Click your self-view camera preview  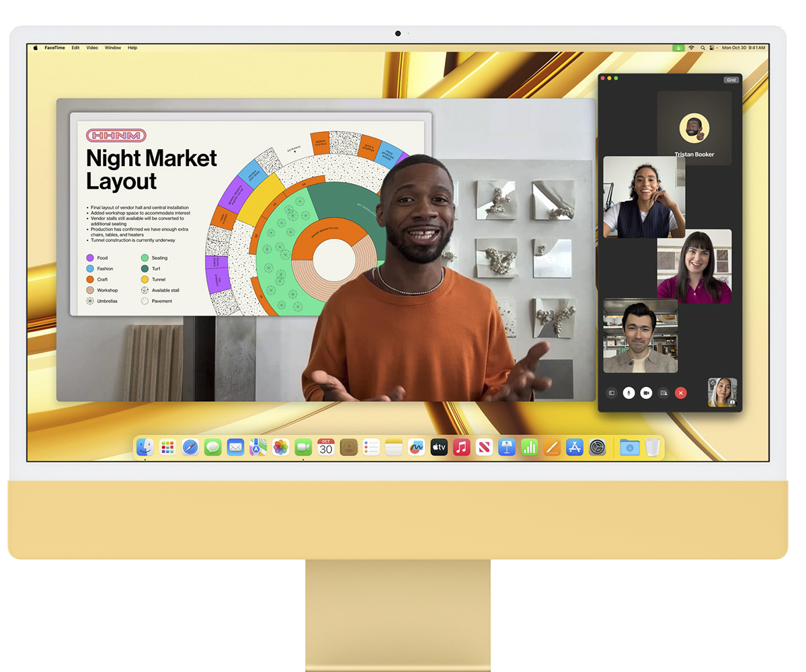pyautogui.click(x=722, y=392)
